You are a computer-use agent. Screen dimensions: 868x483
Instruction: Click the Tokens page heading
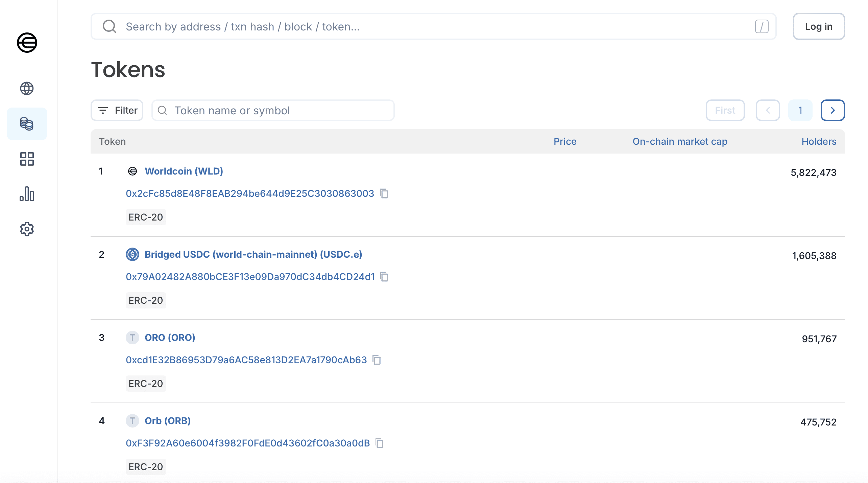[128, 70]
